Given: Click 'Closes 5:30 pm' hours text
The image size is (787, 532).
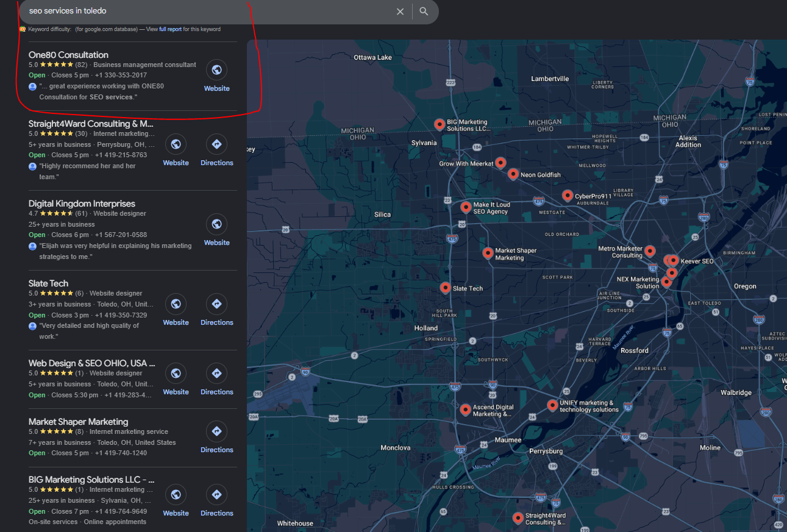Looking at the screenshot, I should [75, 395].
